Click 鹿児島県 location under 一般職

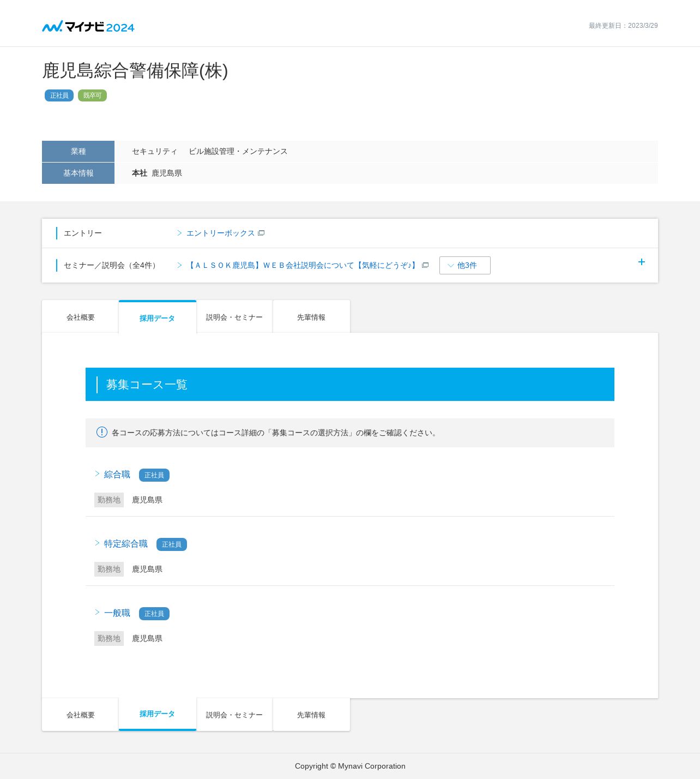pyautogui.click(x=147, y=638)
